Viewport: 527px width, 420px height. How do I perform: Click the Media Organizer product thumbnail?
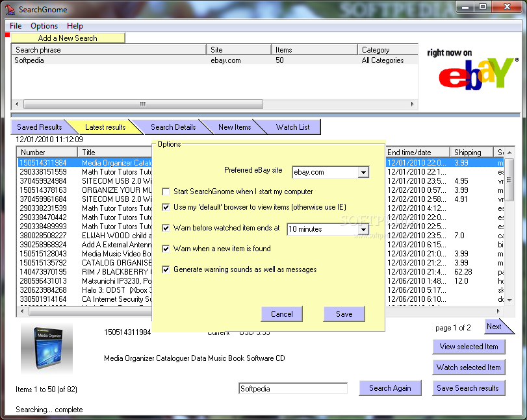click(x=47, y=349)
